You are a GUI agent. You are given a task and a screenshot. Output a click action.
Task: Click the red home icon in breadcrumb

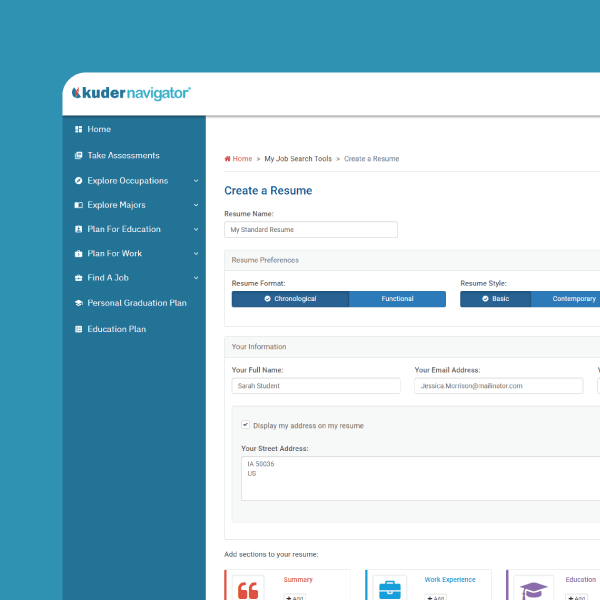point(227,158)
